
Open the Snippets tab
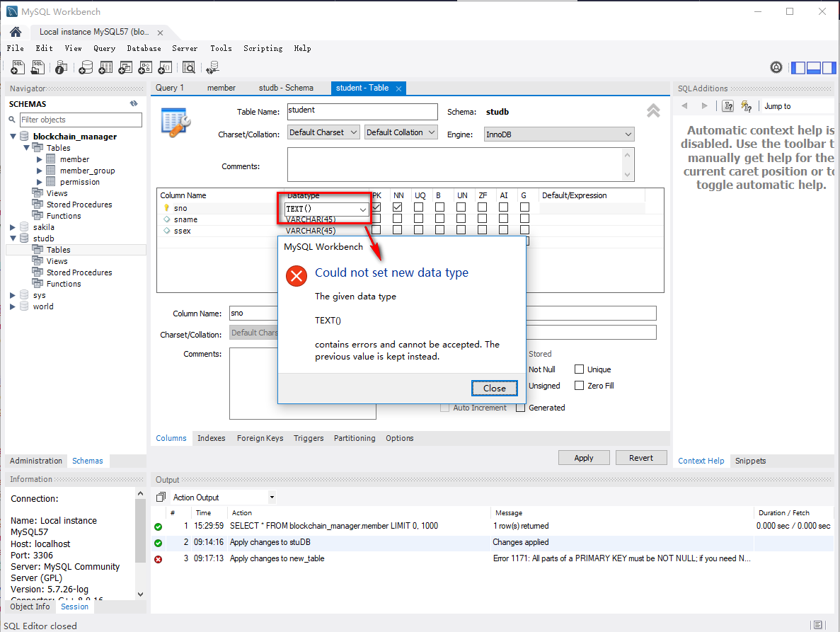[x=750, y=461]
